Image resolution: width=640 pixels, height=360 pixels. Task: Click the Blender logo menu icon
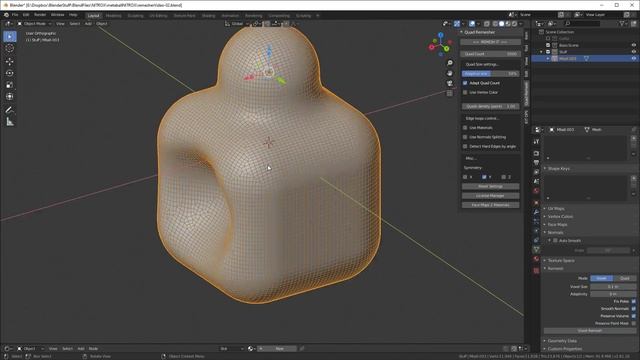click(x=6, y=15)
